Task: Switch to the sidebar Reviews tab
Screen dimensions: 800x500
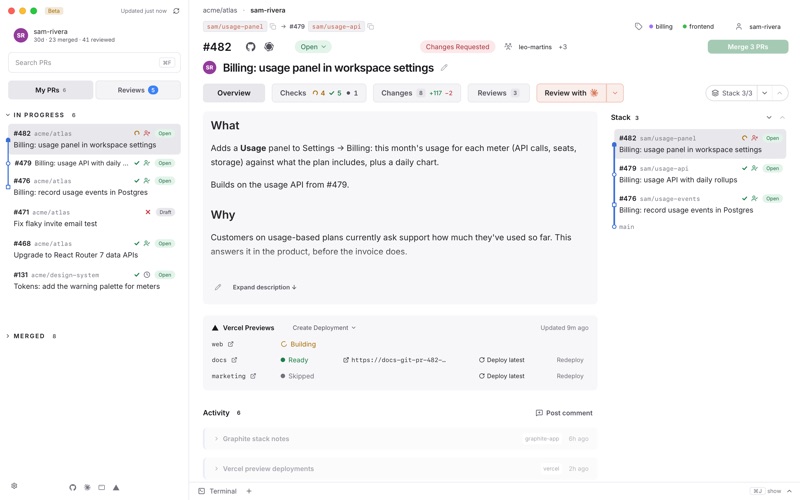Action: point(138,90)
